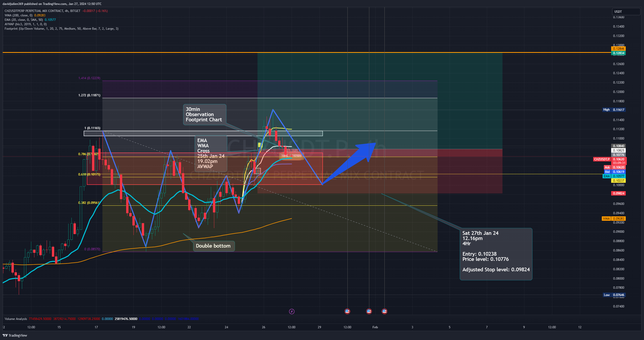Click the purple lightning event icon on time axis

292,311
